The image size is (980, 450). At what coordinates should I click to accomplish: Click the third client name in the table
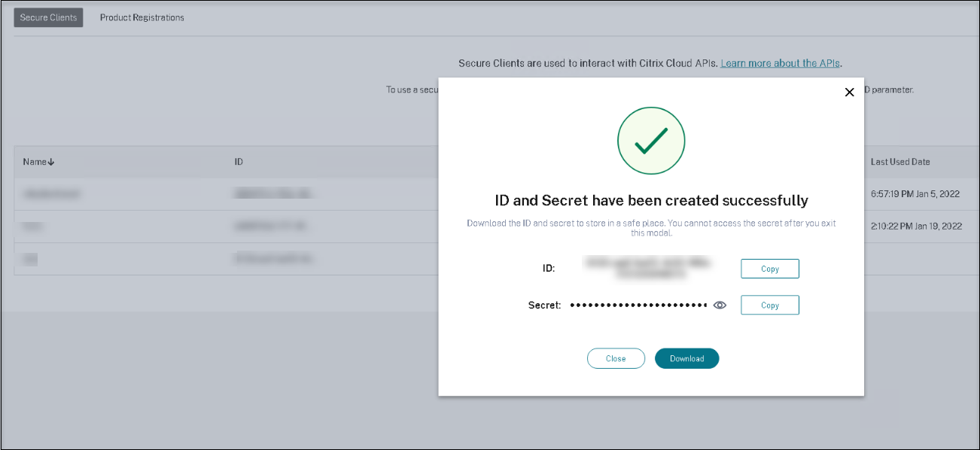pos(30,259)
